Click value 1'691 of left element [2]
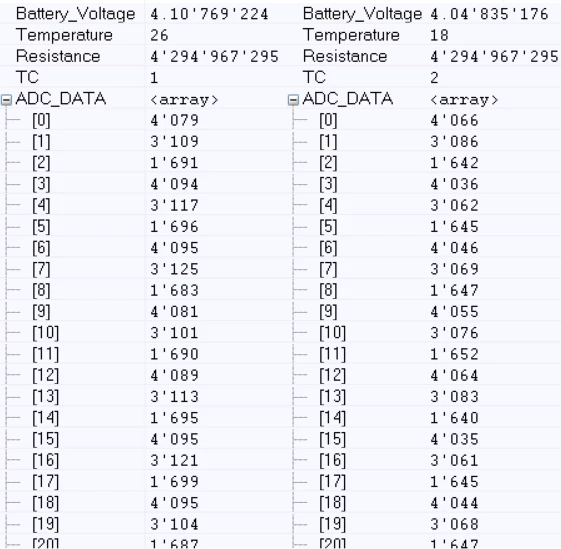Image resolution: width=561 pixels, height=549 pixels. tap(174, 163)
